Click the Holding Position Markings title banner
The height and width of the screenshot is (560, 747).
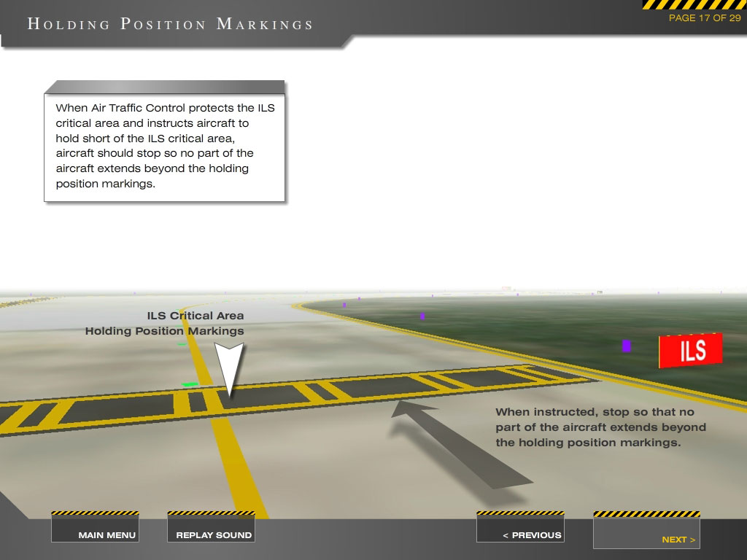(171, 23)
